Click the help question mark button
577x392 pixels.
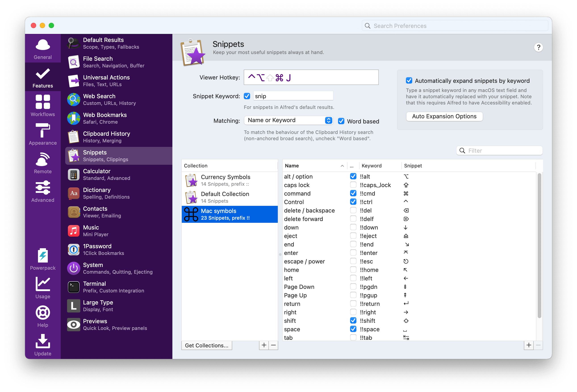tap(538, 47)
